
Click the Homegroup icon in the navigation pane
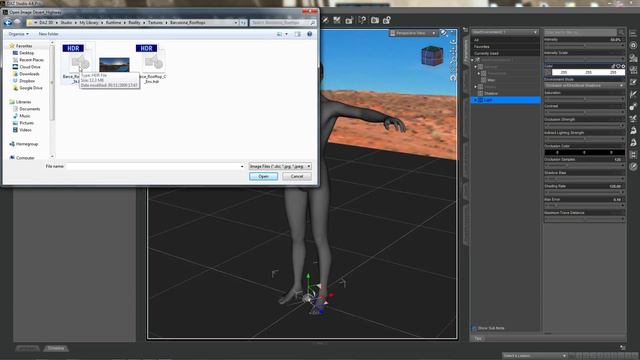tap(12, 144)
